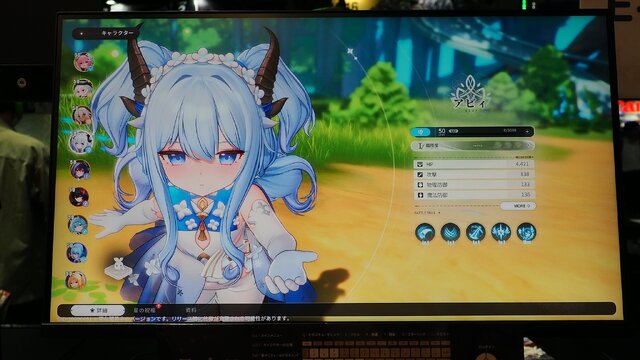This screenshot has width=640, height=360.
Task: Open the 資料 tab
Action: point(191,311)
